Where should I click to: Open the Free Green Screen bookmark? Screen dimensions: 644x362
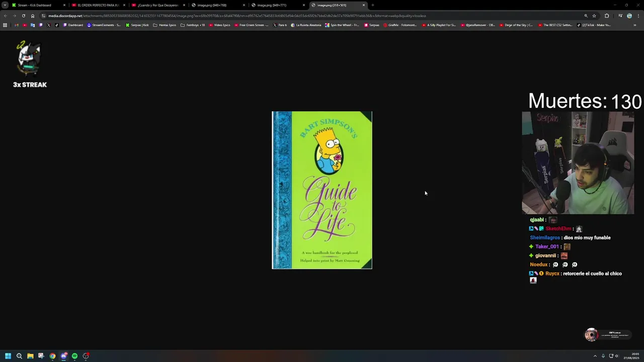click(x=251, y=25)
